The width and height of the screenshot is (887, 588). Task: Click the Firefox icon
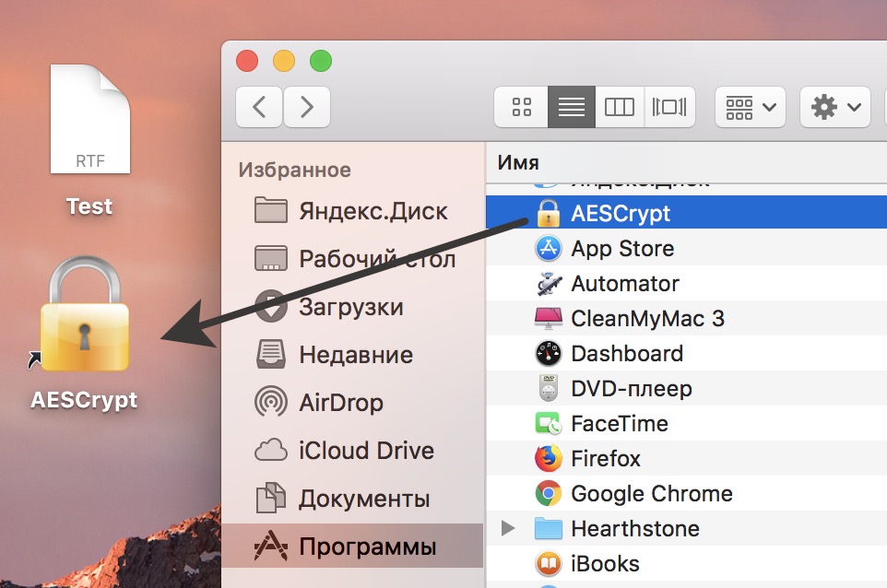pyautogui.click(x=549, y=459)
